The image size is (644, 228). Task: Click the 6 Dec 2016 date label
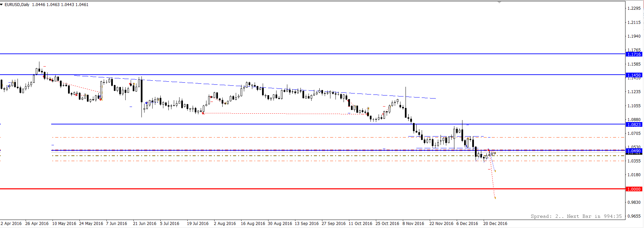point(467,224)
